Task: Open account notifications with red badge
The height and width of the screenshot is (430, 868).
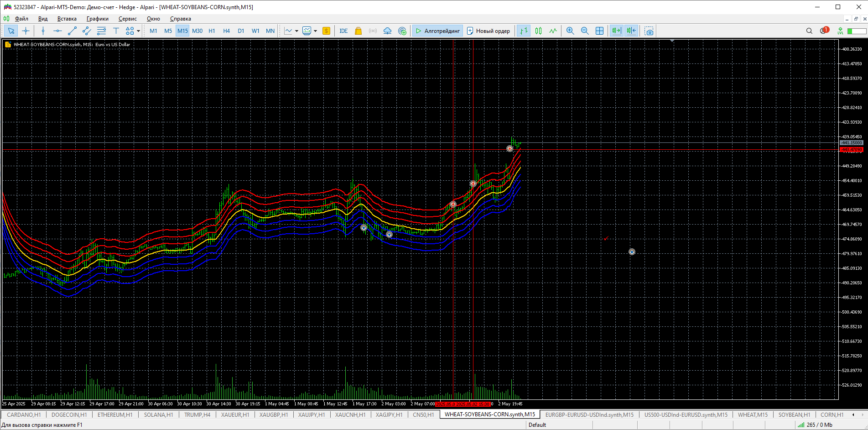Action: [824, 31]
